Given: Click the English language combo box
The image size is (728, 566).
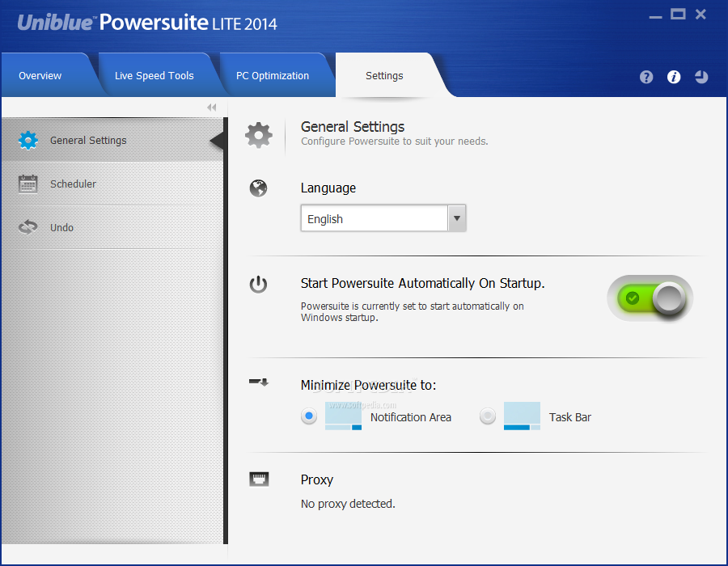Looking at the screenshot, I should pyautogui.click(x=383, y=218).
